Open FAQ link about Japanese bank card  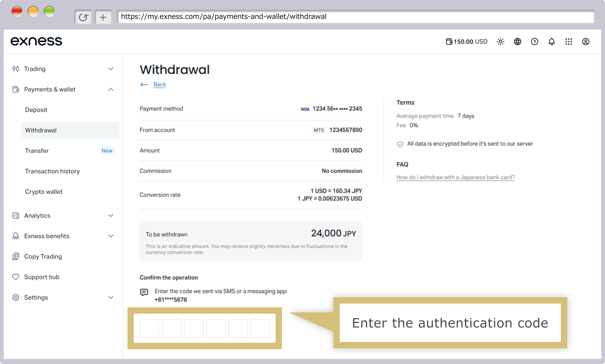click(455, 177)
